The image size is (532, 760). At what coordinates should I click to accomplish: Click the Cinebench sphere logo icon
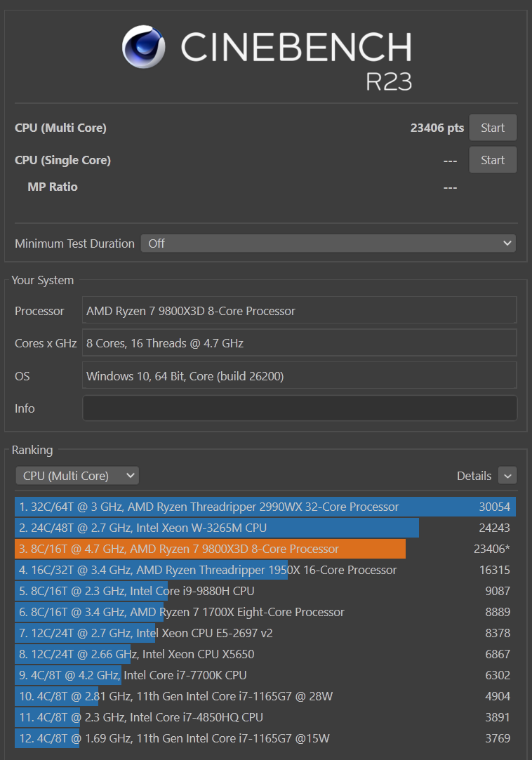pyautogui.click(x=144, y=47)
